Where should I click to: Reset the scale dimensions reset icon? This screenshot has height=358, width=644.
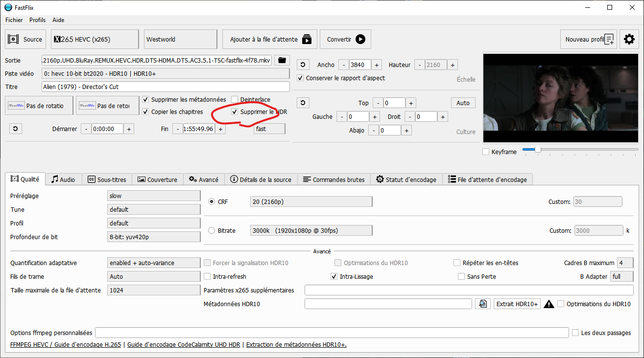(303, 65)
